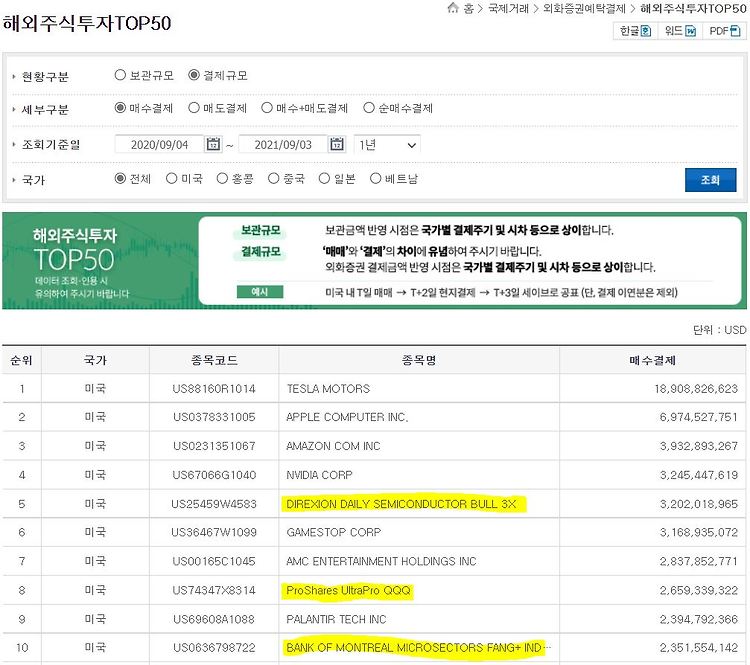This screenshot has width=750, height=665.
Task: Click AMAZON COM INC row name
Action: click(x=333, y=446)
